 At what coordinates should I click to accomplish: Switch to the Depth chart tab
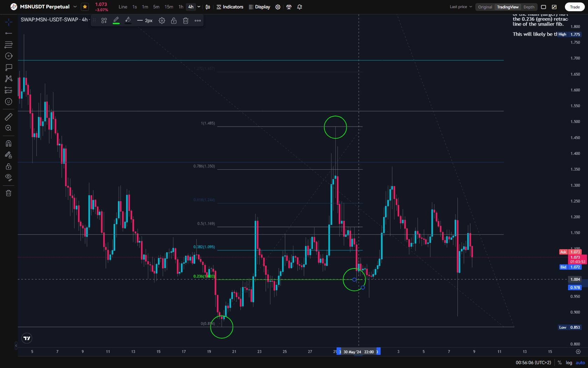click(529, 7)
